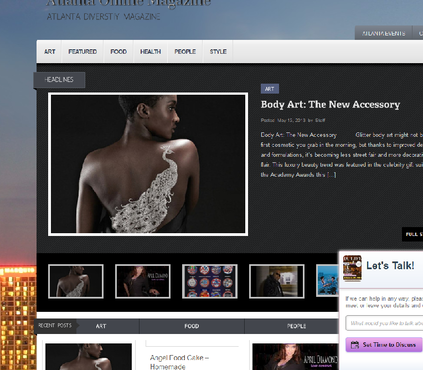Viewport: 423px width, 370px height.
Task: Open the Body Art: The New Accessory headline
Action: pyautogui.click(x=330, y=105)
